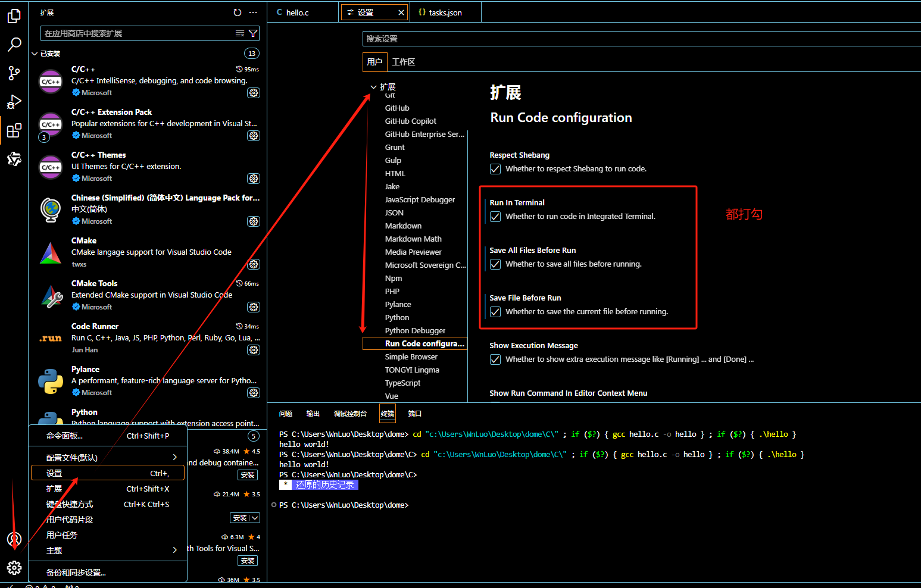Click the Accounts icon in activity bar
This screenshot has height=588, width=921.
(14, 539)
